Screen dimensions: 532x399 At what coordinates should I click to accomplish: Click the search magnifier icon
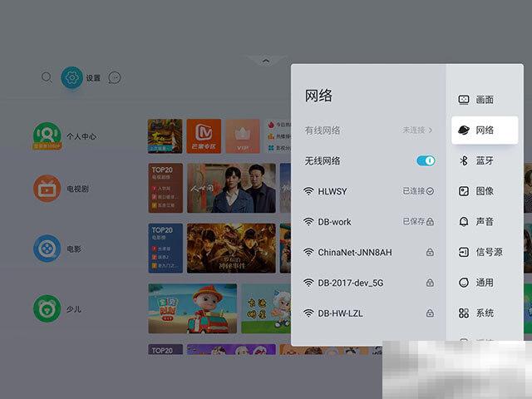tap(47, 77)
